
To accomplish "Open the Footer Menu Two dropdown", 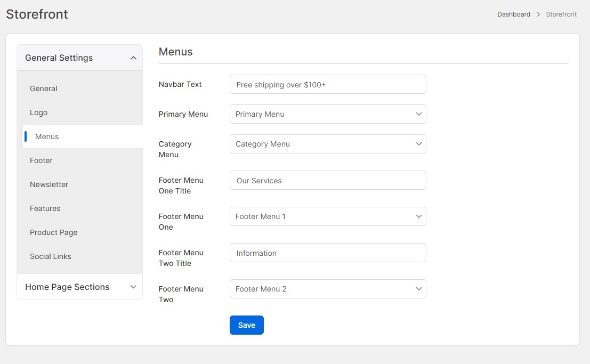I will 328,289.
